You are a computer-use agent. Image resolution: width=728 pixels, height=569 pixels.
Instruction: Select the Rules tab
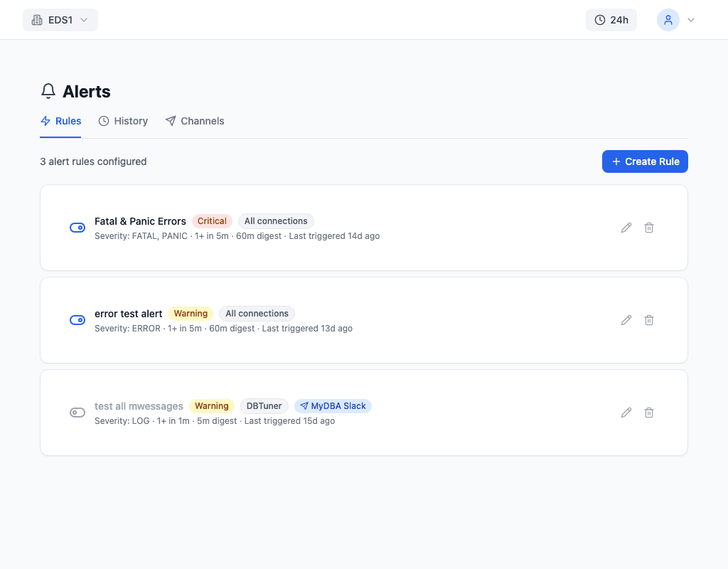[61, 121]
